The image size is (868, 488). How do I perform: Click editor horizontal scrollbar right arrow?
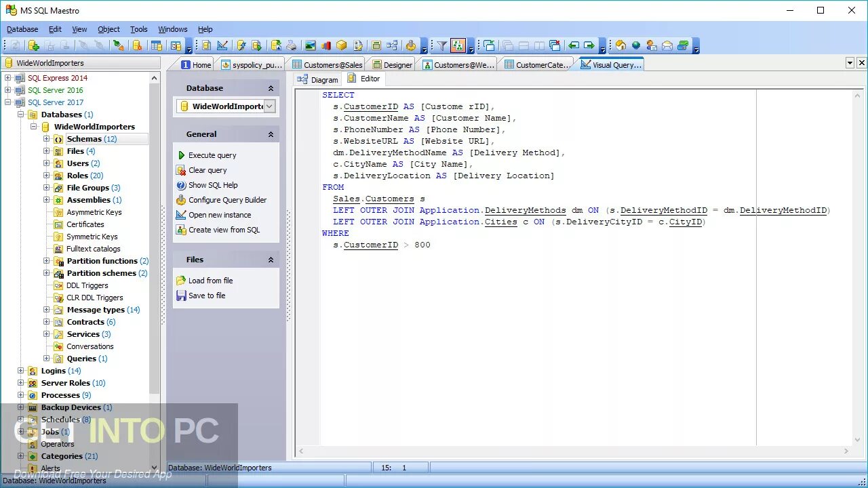(x=846, y=451)
